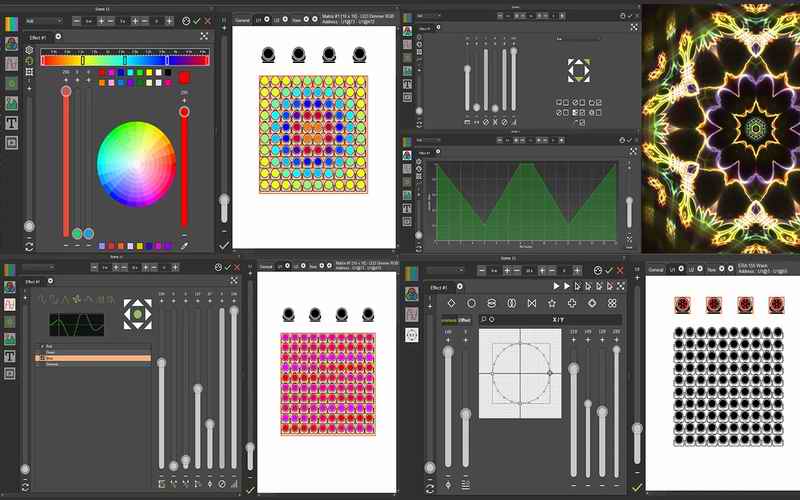The width and height of the screenshot is (800, 500).
Task: Click the add-effect plus button beside Effect #1 top-left
Action: pyautogui.click(x=58, y=37)
